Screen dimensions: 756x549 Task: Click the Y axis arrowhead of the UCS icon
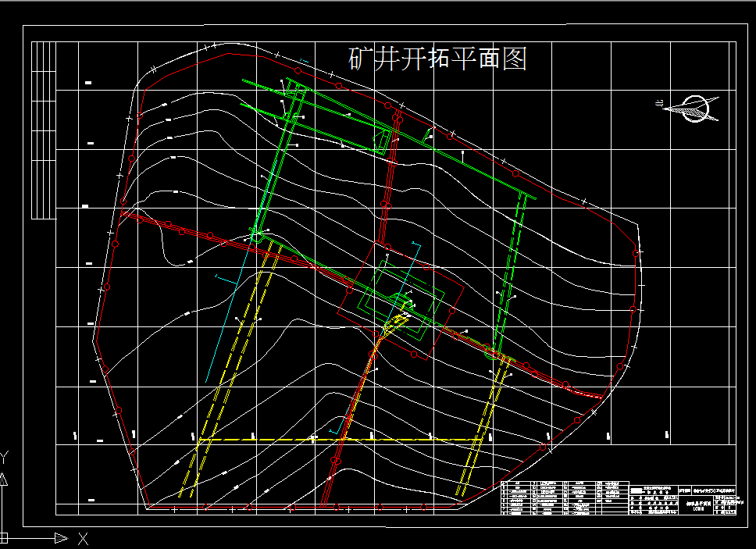point(3,480)
